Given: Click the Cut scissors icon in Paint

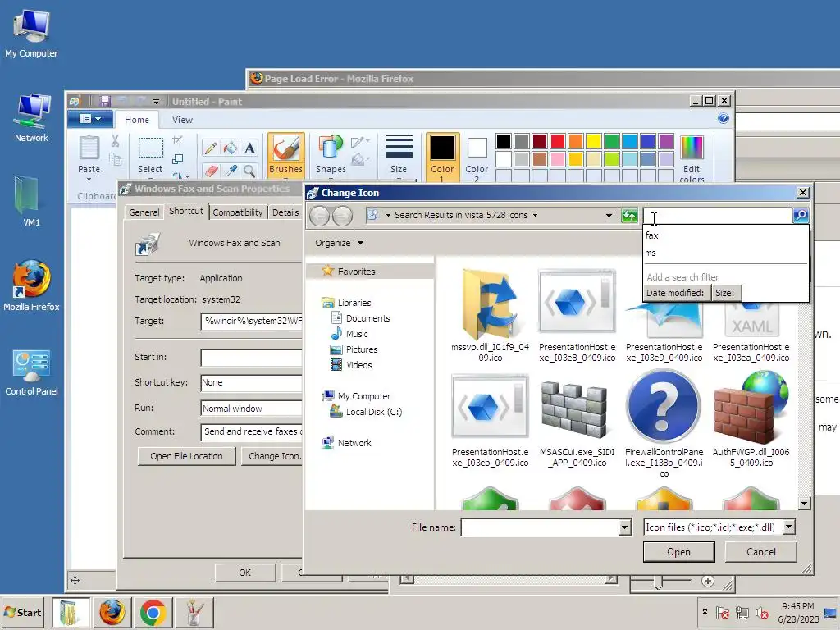Looking at the screenshot, I should coord(115,141).
